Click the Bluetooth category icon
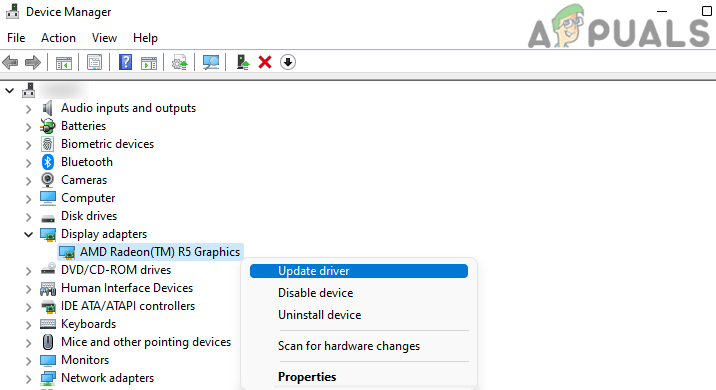The height and width of the screenshot is (390, 716). pos(47,162)
